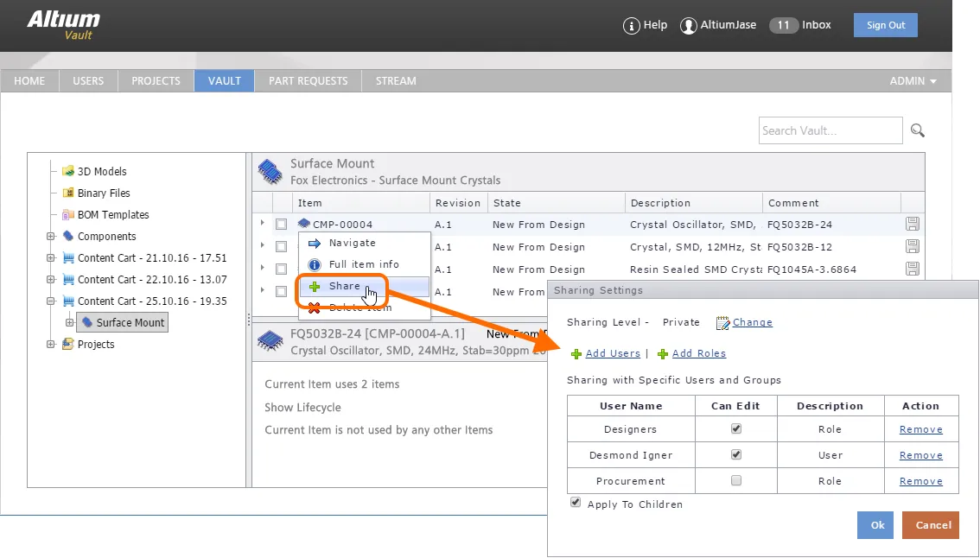The image size is (980, 558).
Task: Switch to the USERS tab
Action: click(x=88, y=80)
